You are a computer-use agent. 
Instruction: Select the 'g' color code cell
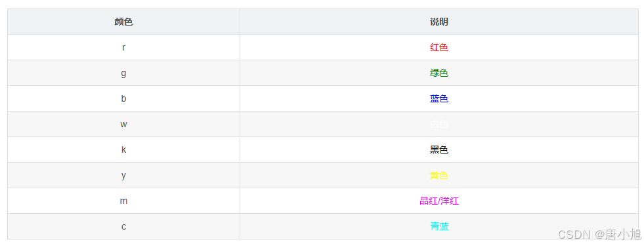click(x=123, y=73)
